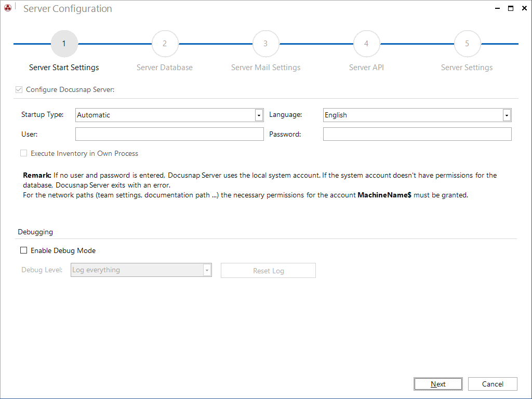The width and height of the screenshot is (532, 399).
Task: Click the Debug Level label
Action: click(x=42, y=270)
